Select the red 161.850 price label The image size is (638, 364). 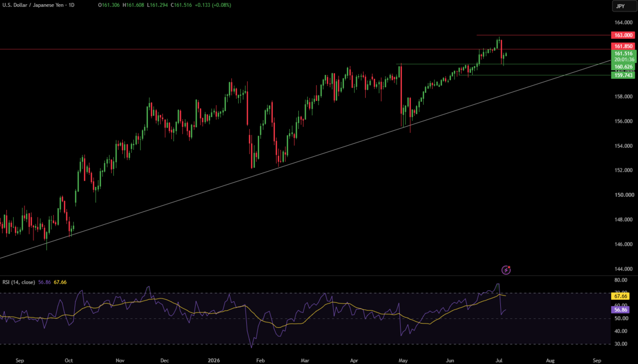tap(623, 46)
